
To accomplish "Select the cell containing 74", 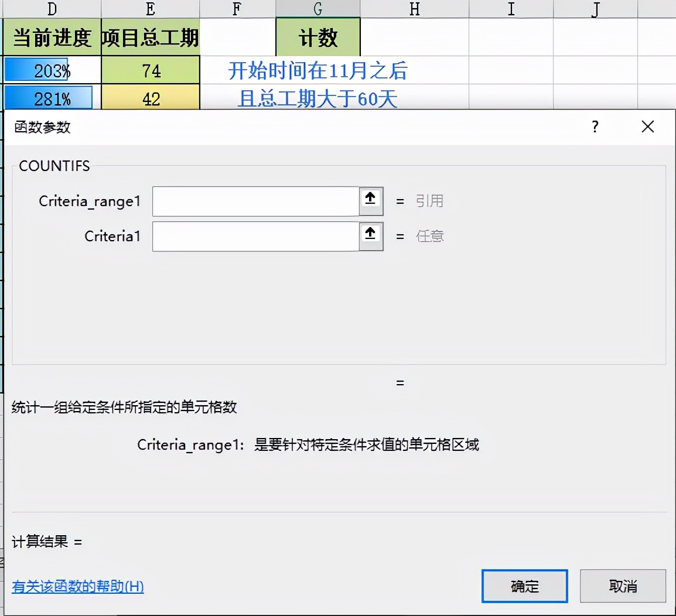I will click(x=150, y=71).
